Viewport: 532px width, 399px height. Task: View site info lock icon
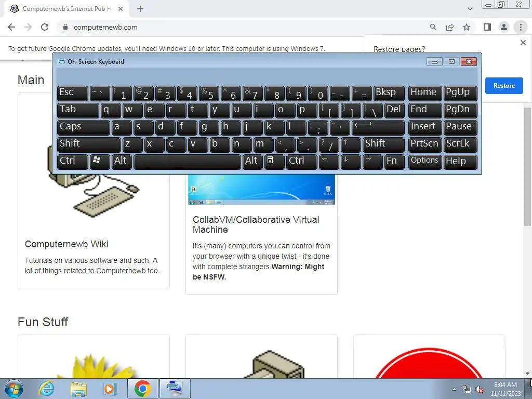click(65, 27)
